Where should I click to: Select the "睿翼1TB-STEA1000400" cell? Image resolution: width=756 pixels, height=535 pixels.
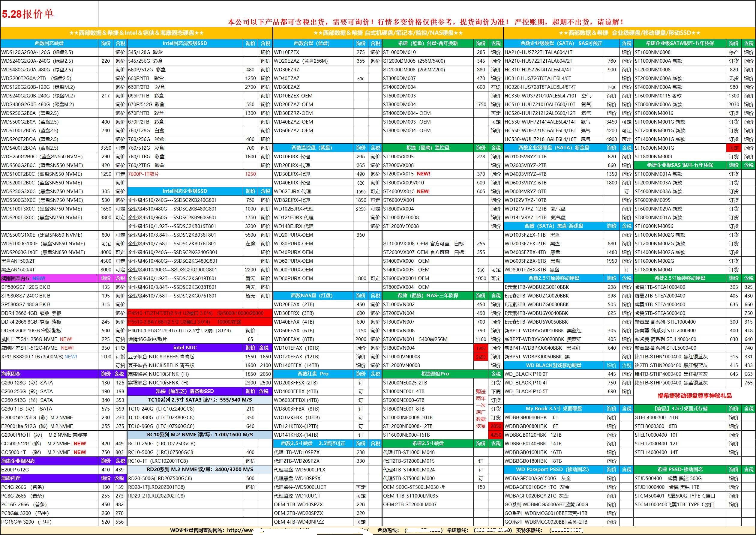pyautogui.click(x=679, y=287)
